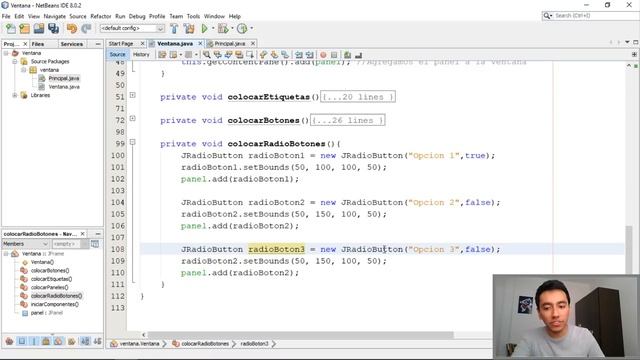This screenshot has height=360, width=640.
Task: Click the Uncomment code icon in editor toolbar
Action: [x=358, y=55]
